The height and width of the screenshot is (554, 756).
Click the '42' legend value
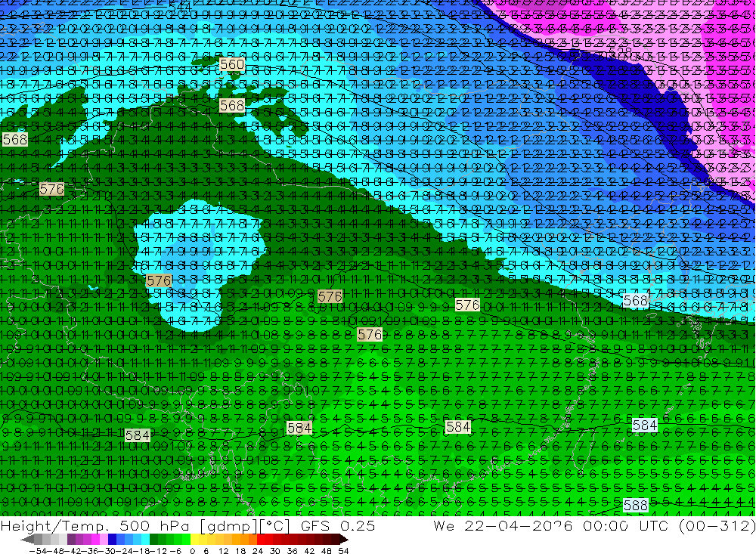pyautogui.click(x=309, y=551)
